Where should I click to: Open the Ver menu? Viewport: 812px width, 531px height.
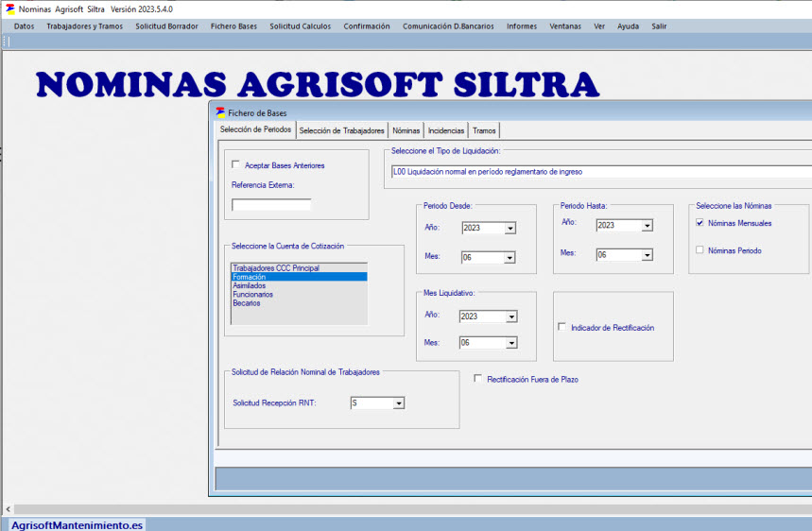coord(599,26)
